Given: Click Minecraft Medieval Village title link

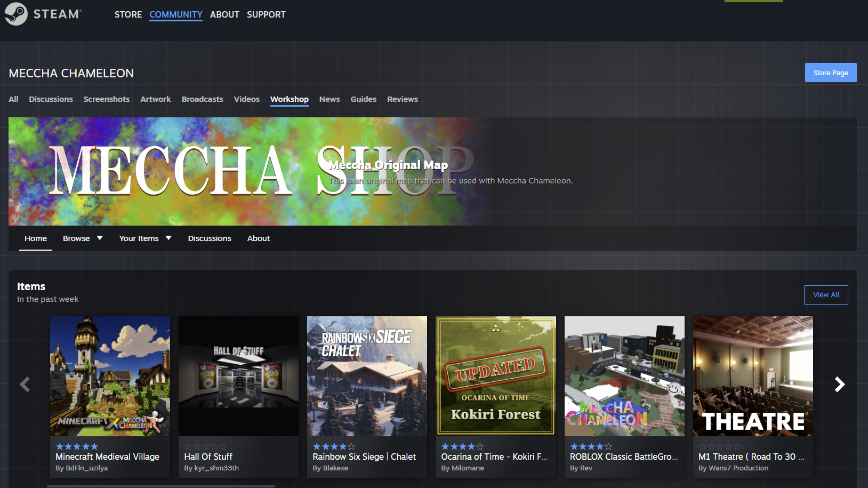Looking at the screenshot, I should tap(107, 457).
